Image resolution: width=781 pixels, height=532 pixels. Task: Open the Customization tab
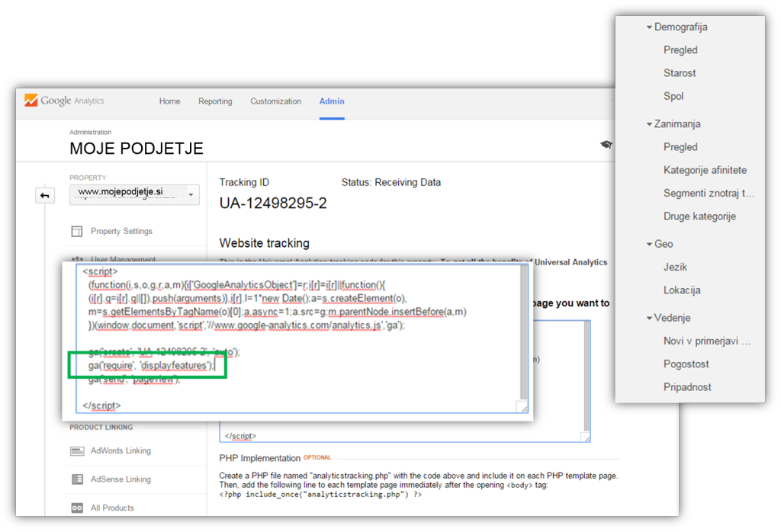(275, 101)
